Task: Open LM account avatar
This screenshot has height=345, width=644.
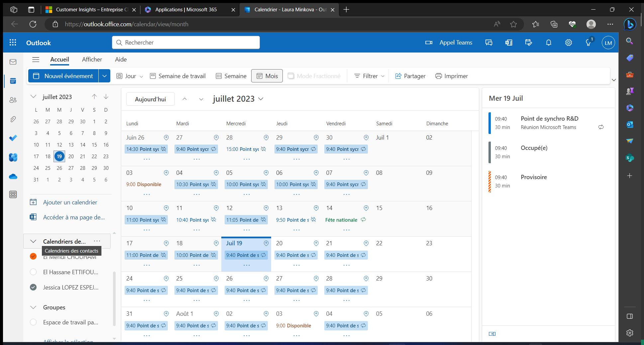Action: [x=608, y=43]
